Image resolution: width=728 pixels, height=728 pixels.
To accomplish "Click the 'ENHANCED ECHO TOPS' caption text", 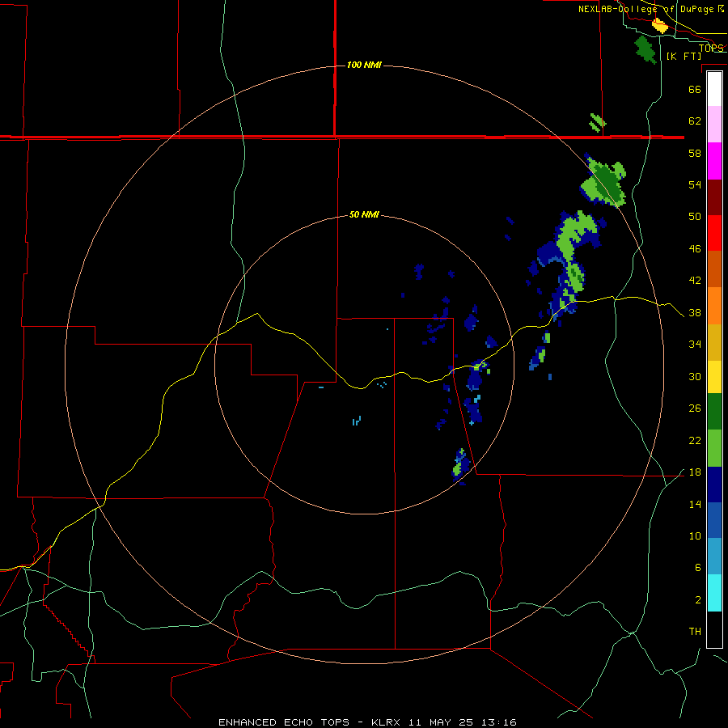I will (x=283, y=722).
